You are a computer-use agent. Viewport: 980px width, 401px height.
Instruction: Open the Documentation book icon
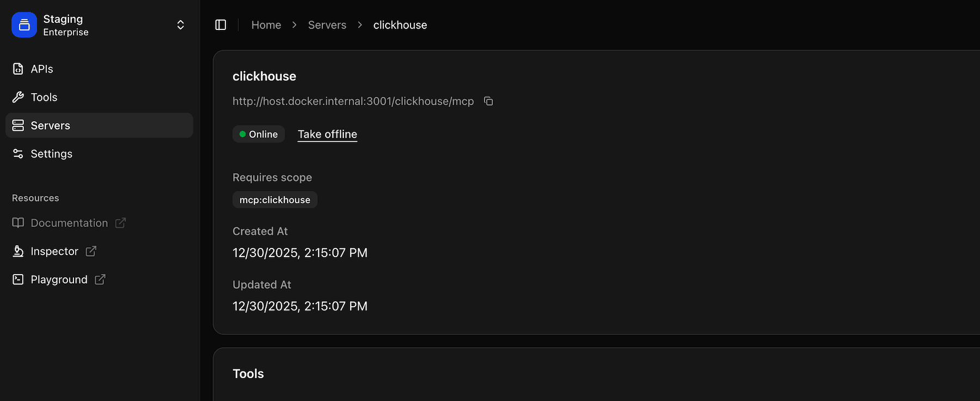pyautogui.click(x=18, y=223)
